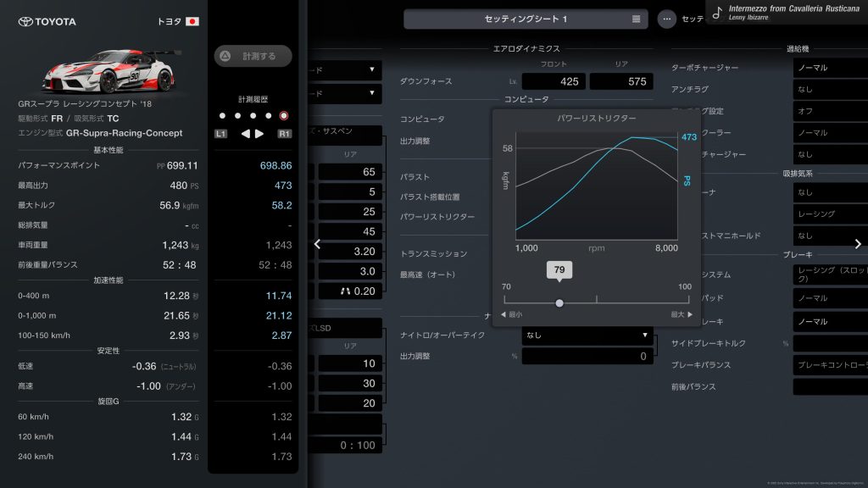
Task: Click the measured PP value 698.86
Action: pyautogui.click(x=275, y=165)
